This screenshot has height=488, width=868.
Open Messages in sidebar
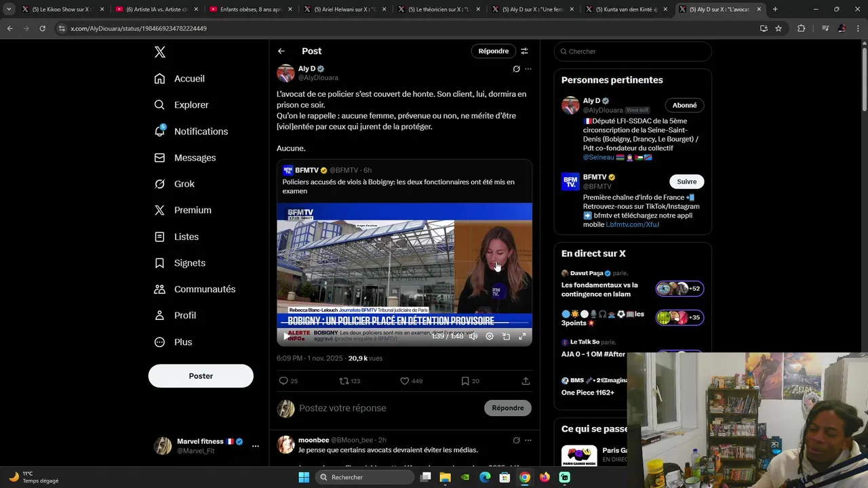185,158
